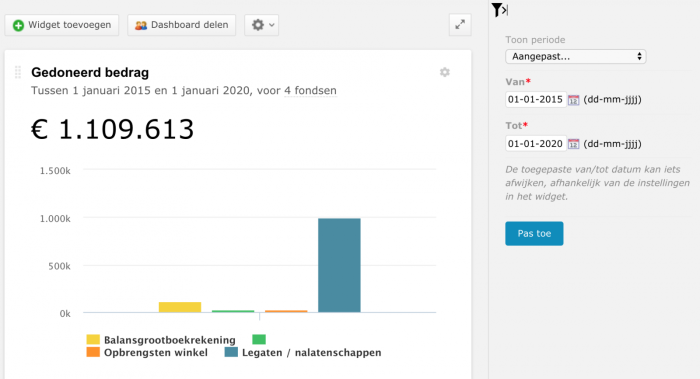Collapse the filter panel using funnel icon
700x379 pixels.
(x=500, y=10)
